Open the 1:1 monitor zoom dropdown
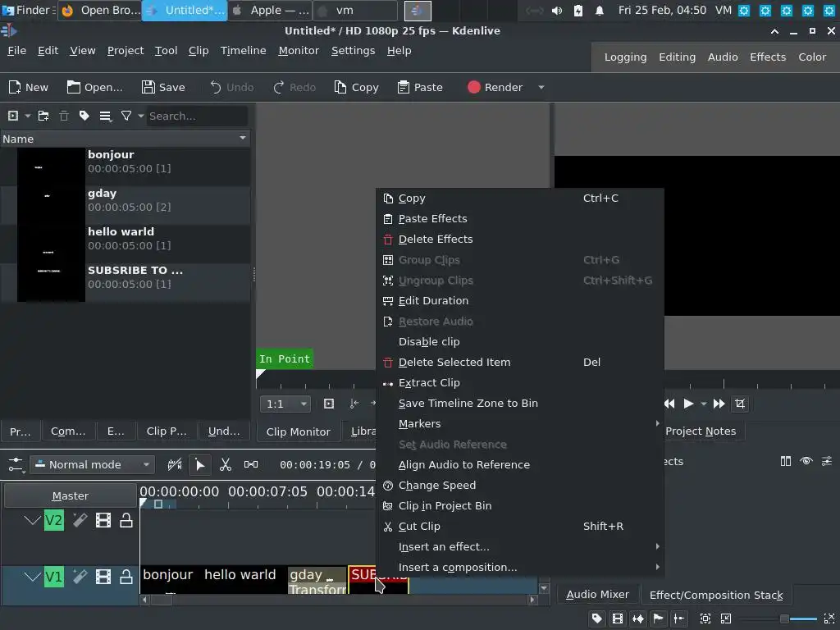Screen dimensions: 840x630 [285, 404]
